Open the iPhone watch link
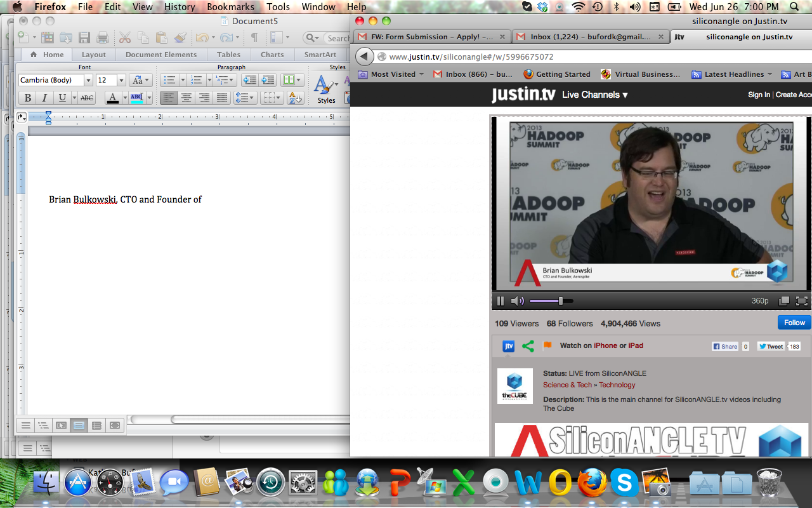Image resolution: width=812 pixels, height=508 pixels. tap(605, 345)
